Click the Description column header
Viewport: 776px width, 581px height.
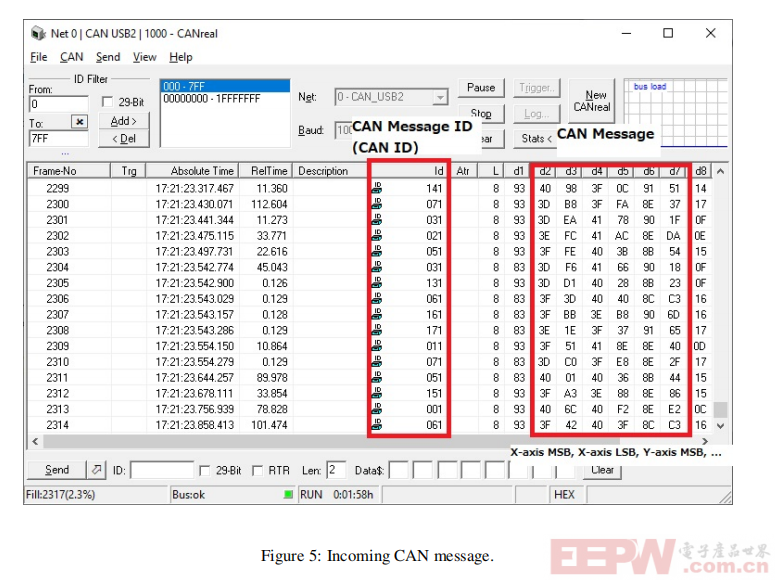click(331, 171)
